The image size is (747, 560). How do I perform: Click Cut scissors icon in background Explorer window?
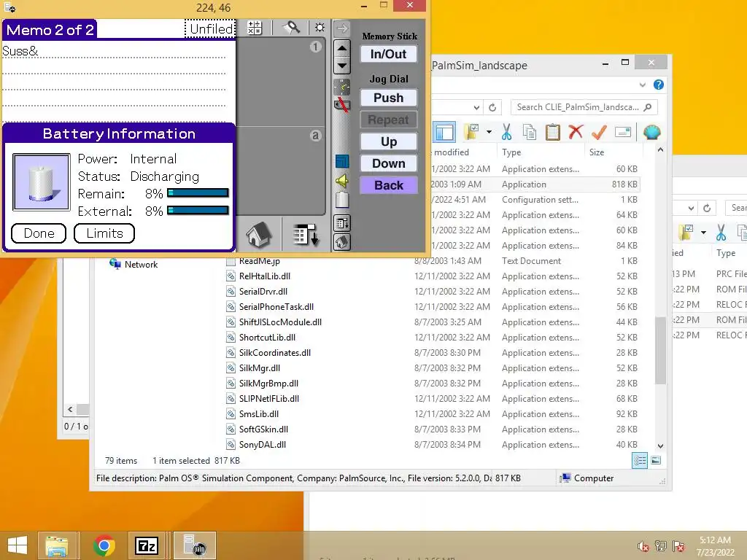click(721, 233)
